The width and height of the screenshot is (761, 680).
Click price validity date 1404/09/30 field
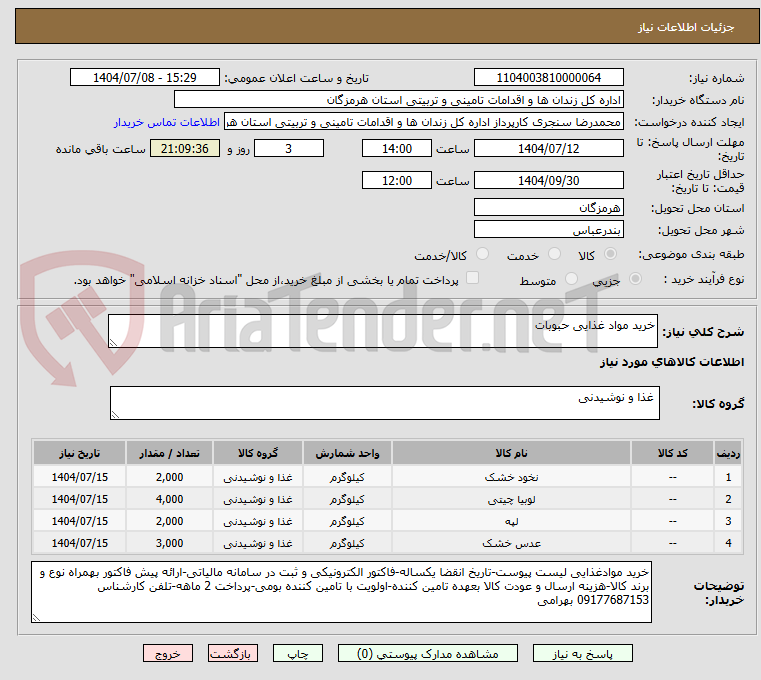coord(548,180)
